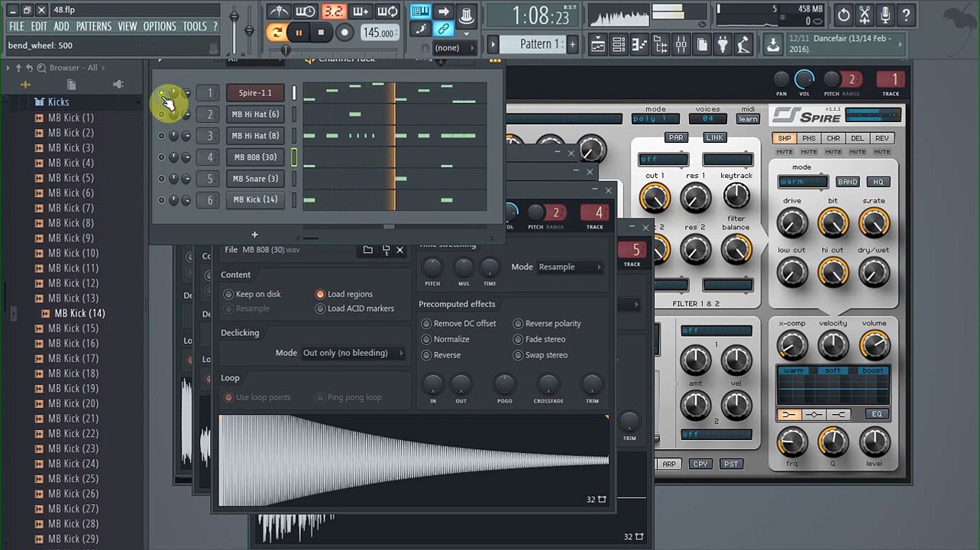Toggle the 3.2 countdown before recording
Viewport: 980px width, 550px height.
[333, 11]
